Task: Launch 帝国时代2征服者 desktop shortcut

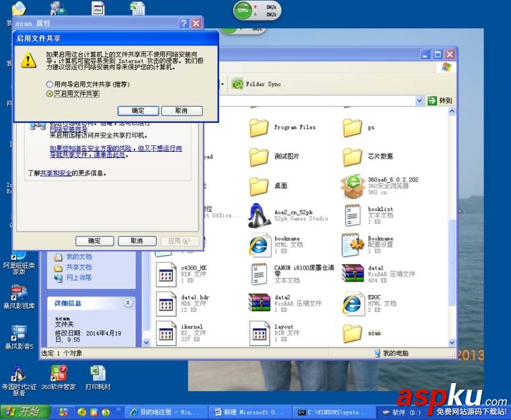Action: point(19,380)
